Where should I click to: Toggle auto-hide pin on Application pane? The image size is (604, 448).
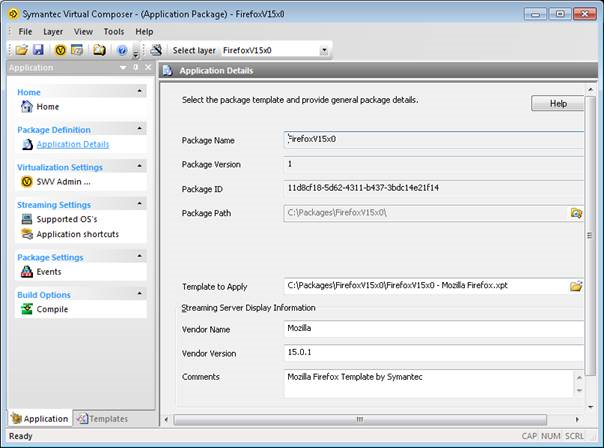pos(136,67)
